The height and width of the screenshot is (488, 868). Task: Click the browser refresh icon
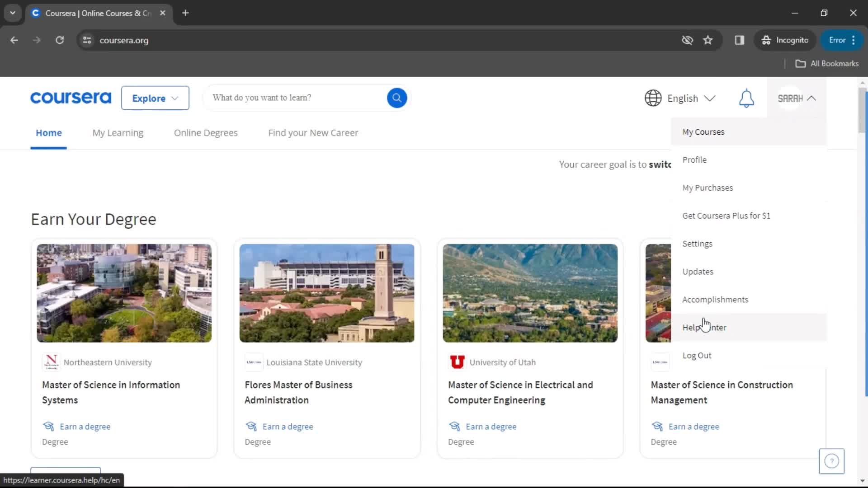pyautogui.click(x=60, y=40)
